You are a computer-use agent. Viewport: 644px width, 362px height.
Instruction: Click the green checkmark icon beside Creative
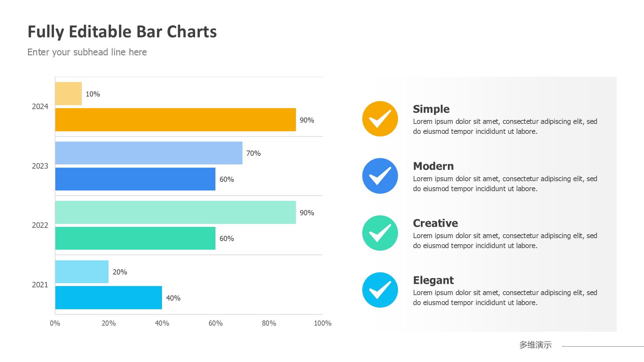(380, 233)
